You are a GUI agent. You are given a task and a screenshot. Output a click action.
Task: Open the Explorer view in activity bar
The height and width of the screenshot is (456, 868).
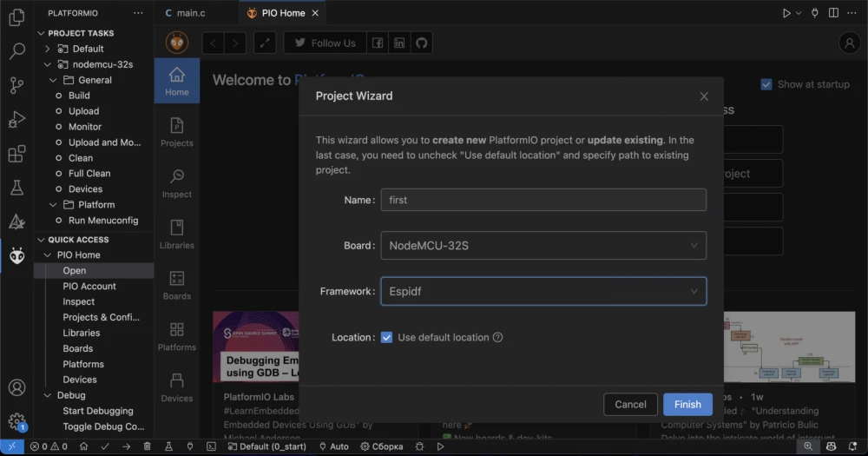[x=16, y=17]
